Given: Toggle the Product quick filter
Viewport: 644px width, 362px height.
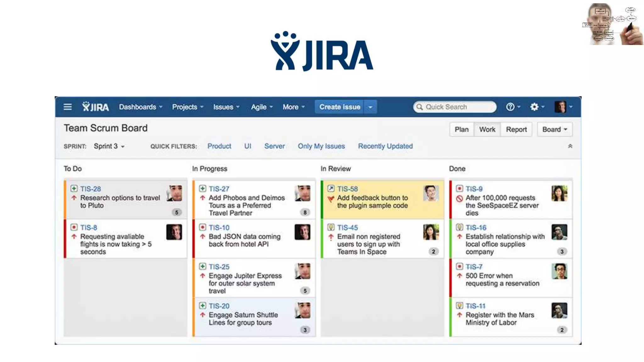Looking at the screenshot, I should click(x=219, y=146).
